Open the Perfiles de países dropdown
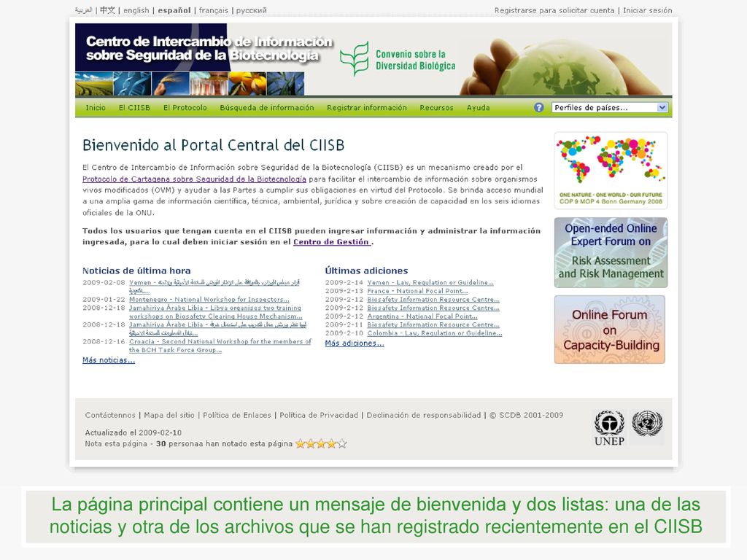The image size is (747, 560). 610,108
